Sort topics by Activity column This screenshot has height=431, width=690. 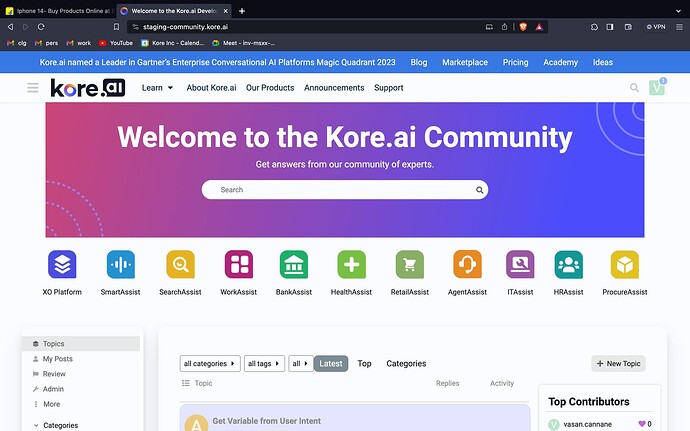coord(502,383)
